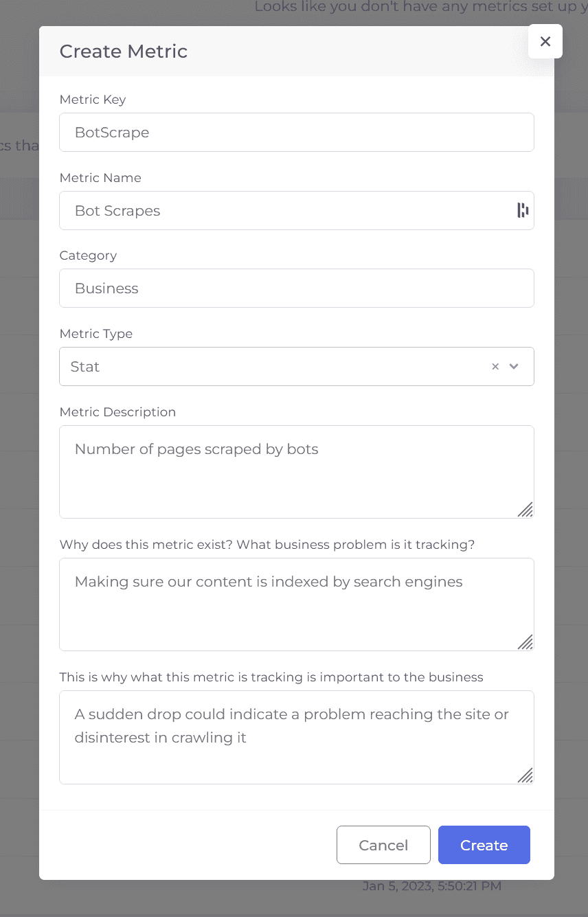
Task: Click the password manager icon in Metric Name
Action: [523, 210]
